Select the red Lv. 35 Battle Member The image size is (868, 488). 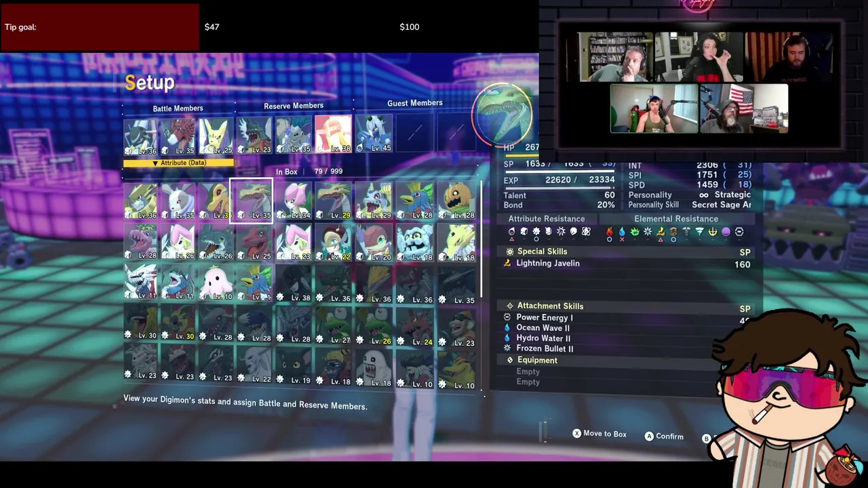178,136
